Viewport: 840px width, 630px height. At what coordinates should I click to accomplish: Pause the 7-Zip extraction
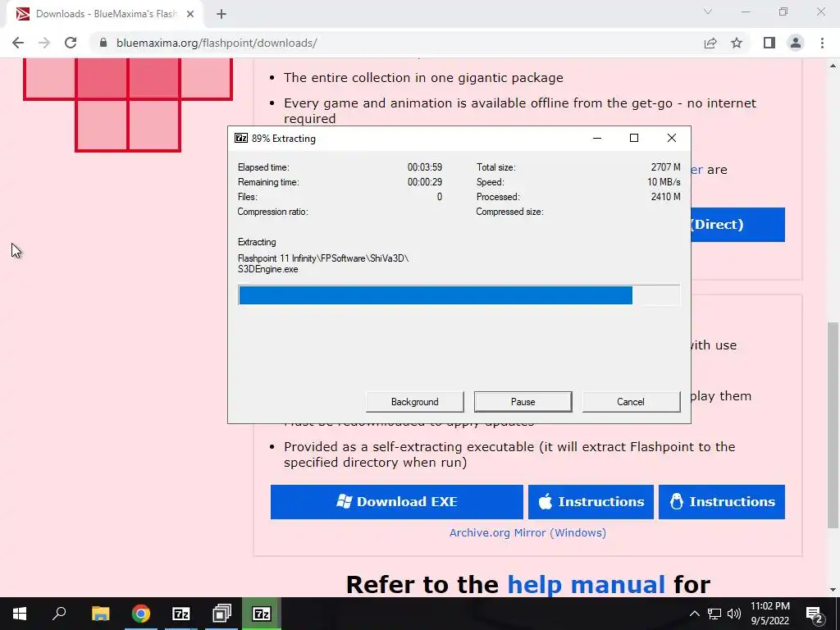pos(523,402)
